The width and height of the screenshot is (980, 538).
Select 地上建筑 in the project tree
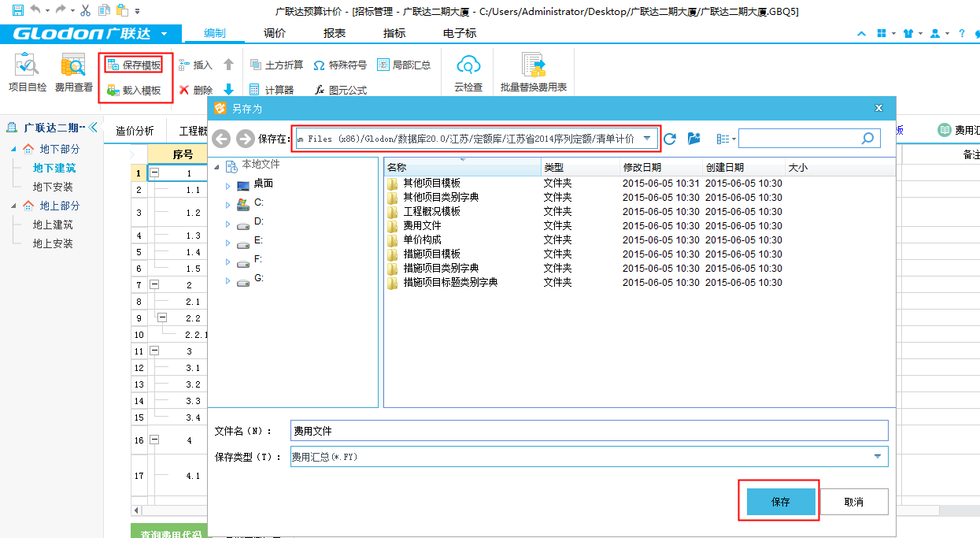point(53,224)
